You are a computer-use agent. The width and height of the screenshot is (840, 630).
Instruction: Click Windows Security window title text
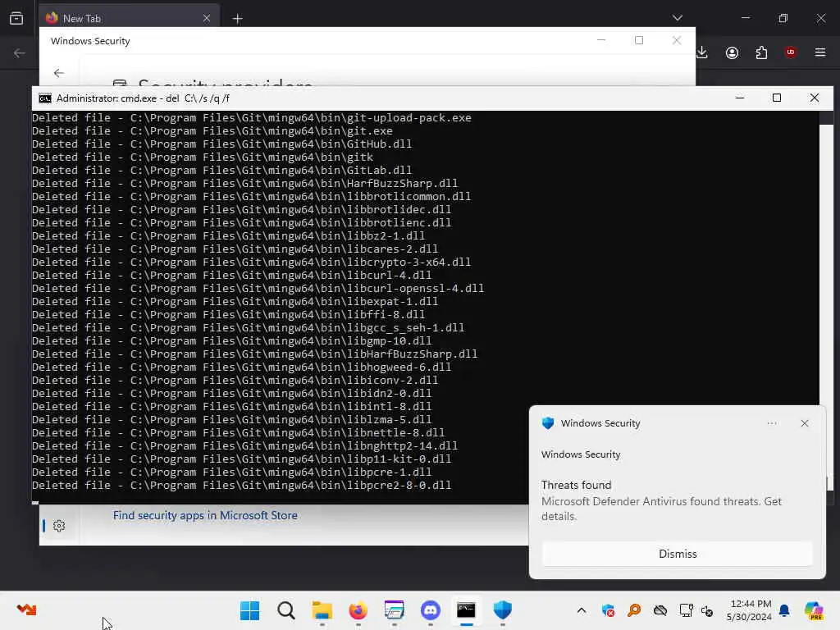click(90, 41)
